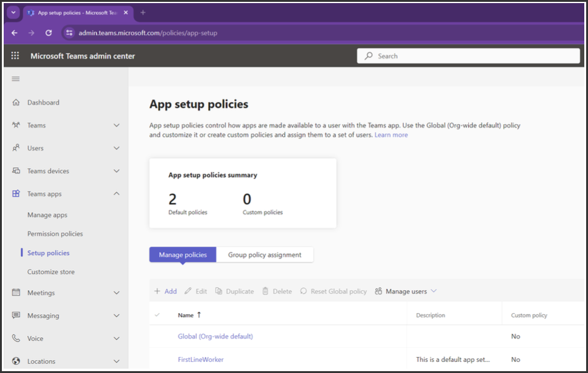Expand the Messaging section chevron
This screenshot has width=588, height=373.
pyautogui.click(x=117, y=316)
